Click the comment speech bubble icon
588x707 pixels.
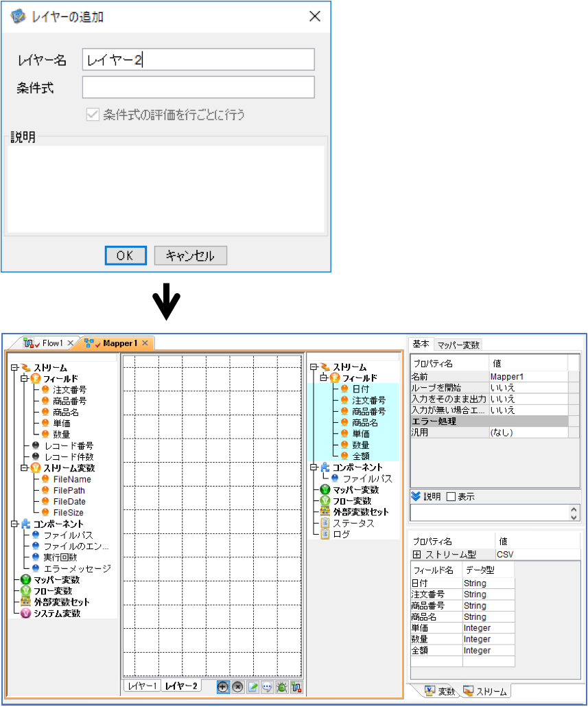tap(267, 686)
